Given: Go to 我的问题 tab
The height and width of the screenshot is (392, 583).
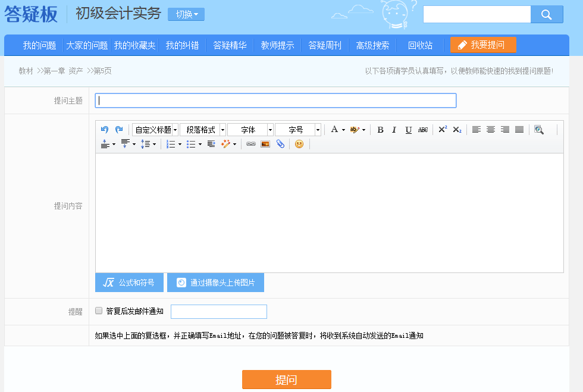Looking at the screenshot, I should 39,45.
